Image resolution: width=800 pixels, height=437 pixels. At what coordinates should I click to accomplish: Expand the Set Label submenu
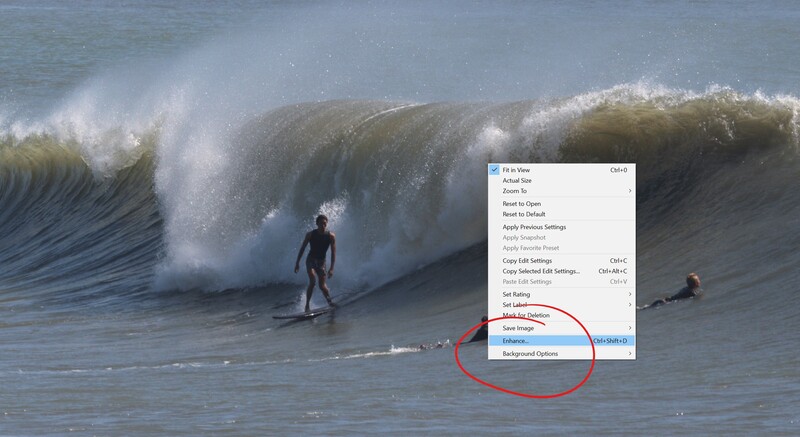coord(562,305)
